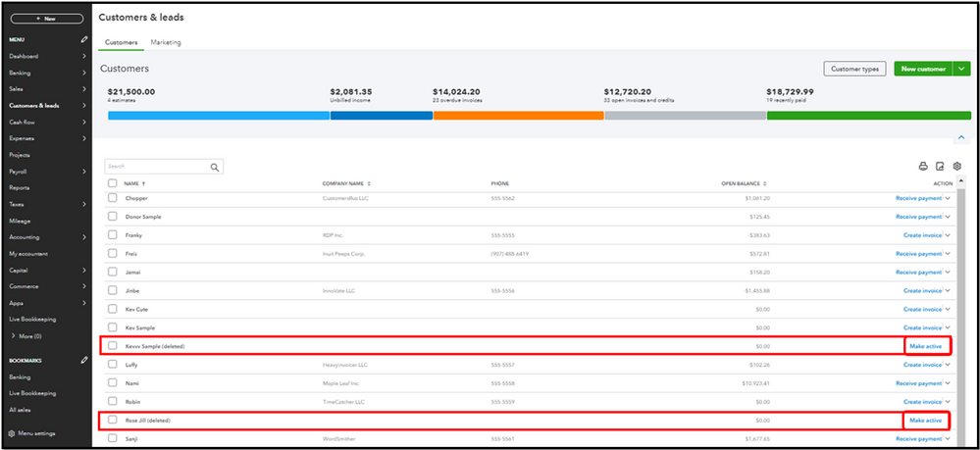This screenshot has height=450, width=980.
Task: Select the Jinbe checkbox
Action: click(x=113, y=290)
